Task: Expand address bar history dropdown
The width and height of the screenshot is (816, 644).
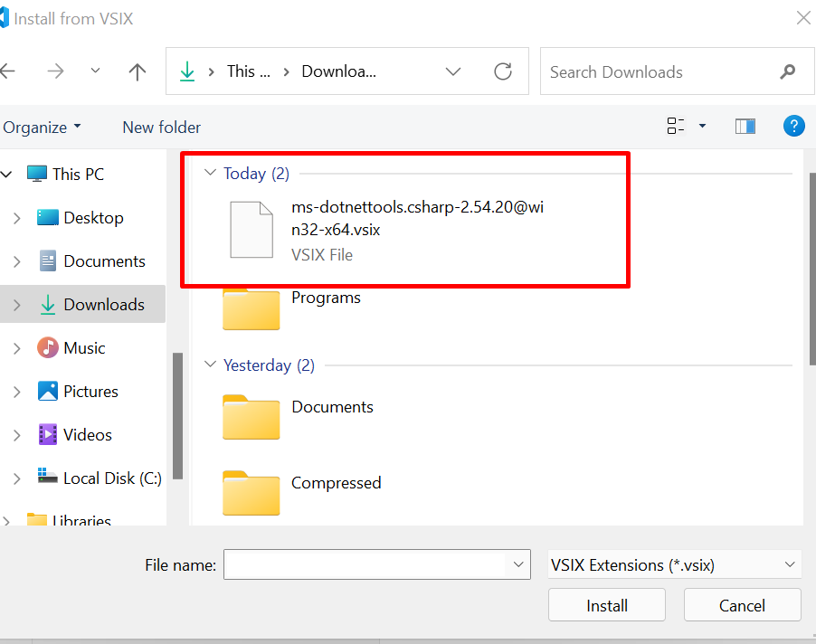Action: tap(453, 71)
